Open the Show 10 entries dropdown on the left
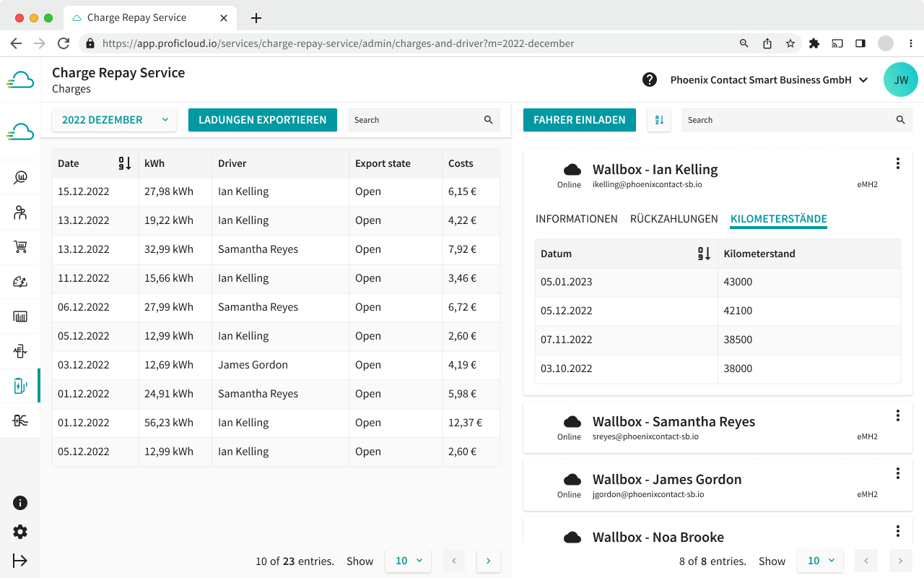The width and height of the screenshot is (924, 578). (408, 560)
